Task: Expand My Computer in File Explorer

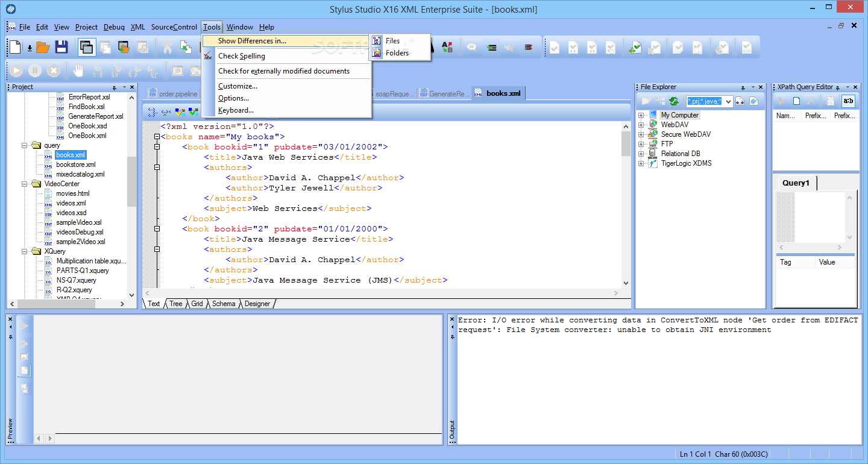Action: click(x=641, y=115)
